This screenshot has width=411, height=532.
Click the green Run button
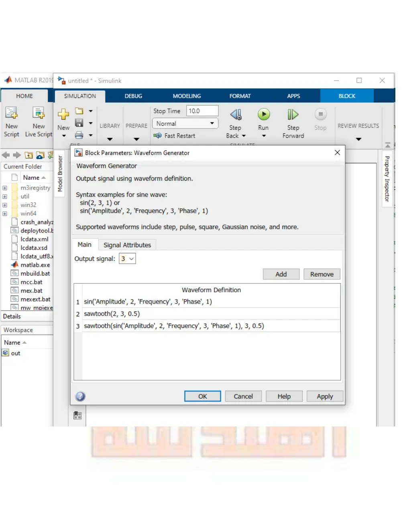click(x=264, y=114)
